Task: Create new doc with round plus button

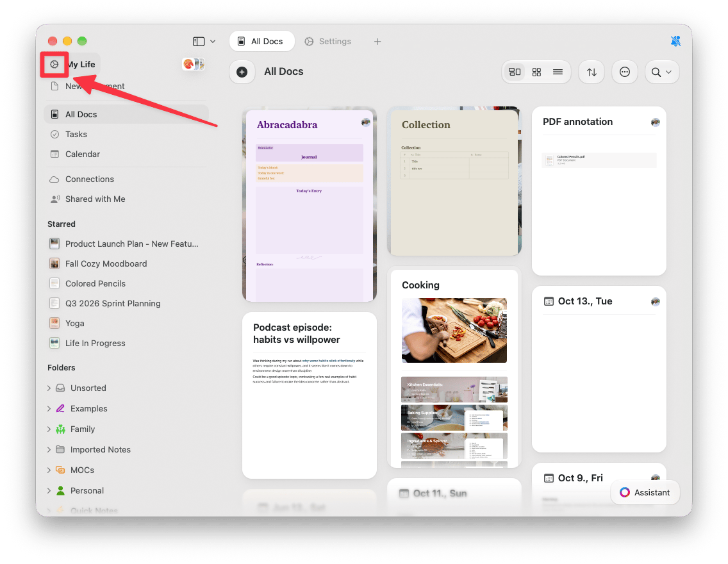Action: tap(242, 72)
